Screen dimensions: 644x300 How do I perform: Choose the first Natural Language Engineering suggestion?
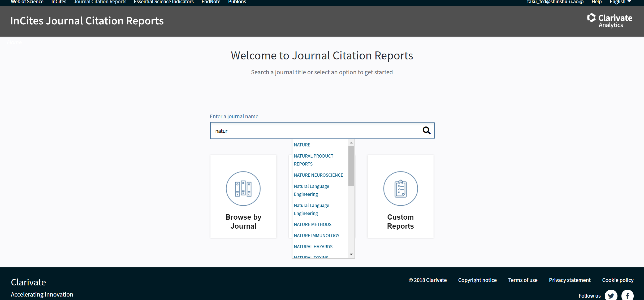[311, 190]
